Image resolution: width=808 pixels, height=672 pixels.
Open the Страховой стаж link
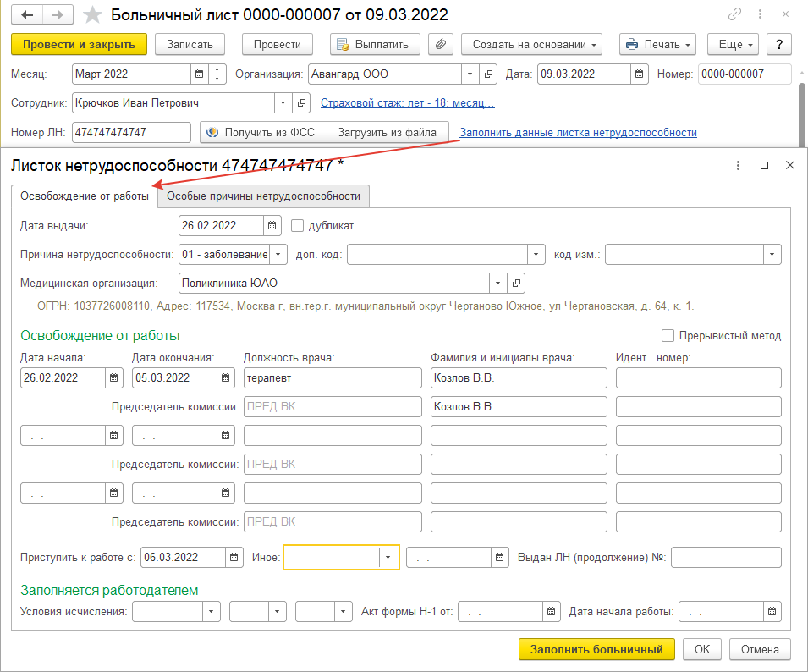coord(408,103)
